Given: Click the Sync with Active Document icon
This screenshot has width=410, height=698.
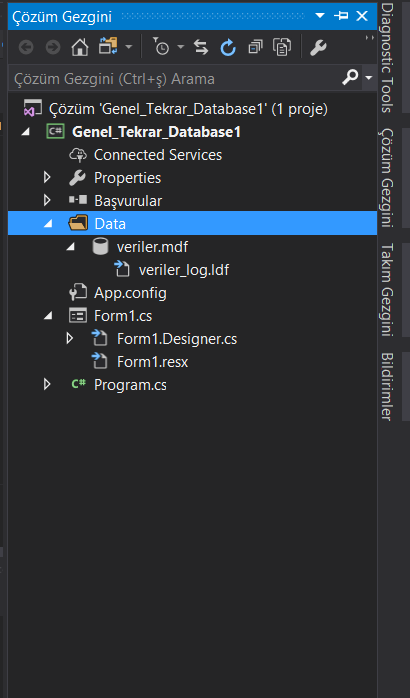Looking at the screenshot, I should pos(201,47).
